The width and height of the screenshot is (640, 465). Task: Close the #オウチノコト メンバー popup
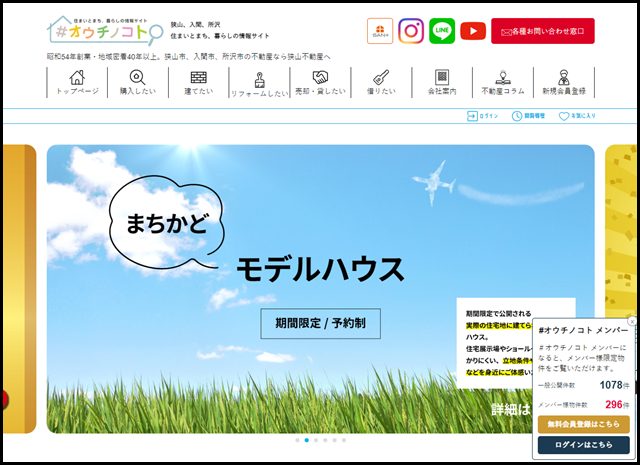(x=632, y=321)
